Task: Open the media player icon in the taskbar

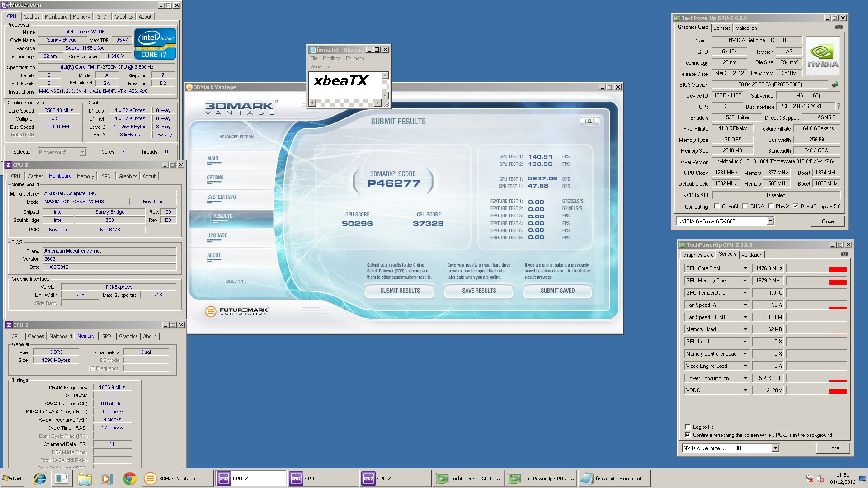Action: click(107, 479)
